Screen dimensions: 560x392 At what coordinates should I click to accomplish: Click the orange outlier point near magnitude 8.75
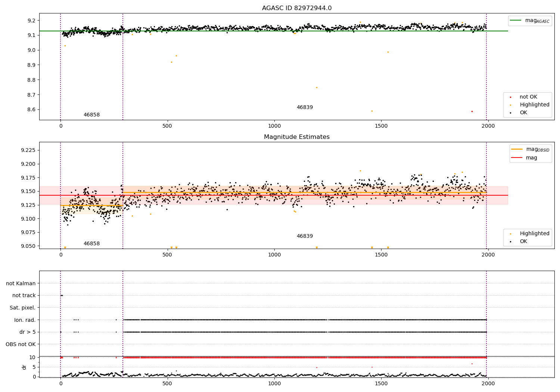point(317,88)
